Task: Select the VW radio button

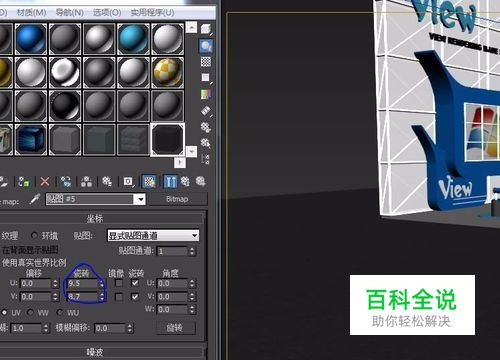Action: [31, 313]
